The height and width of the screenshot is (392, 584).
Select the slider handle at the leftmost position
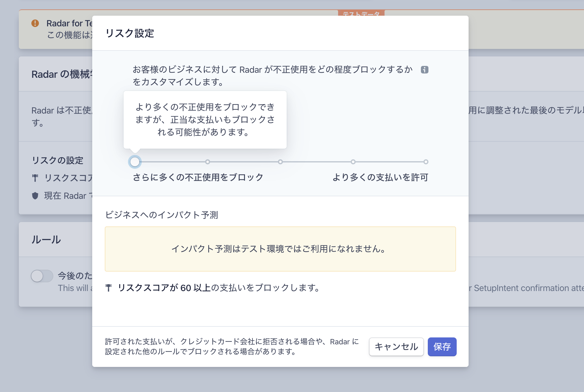pyautogui.click(x=135, y=162)
